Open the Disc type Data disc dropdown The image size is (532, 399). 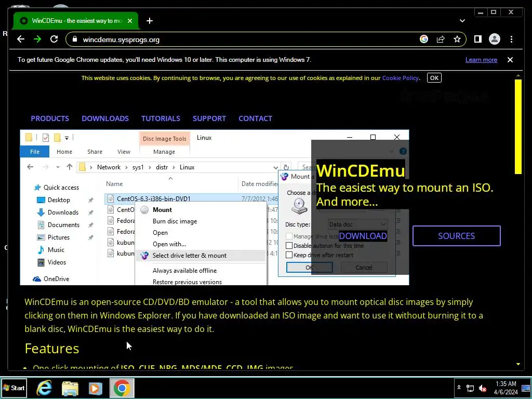tap(357, 224)
